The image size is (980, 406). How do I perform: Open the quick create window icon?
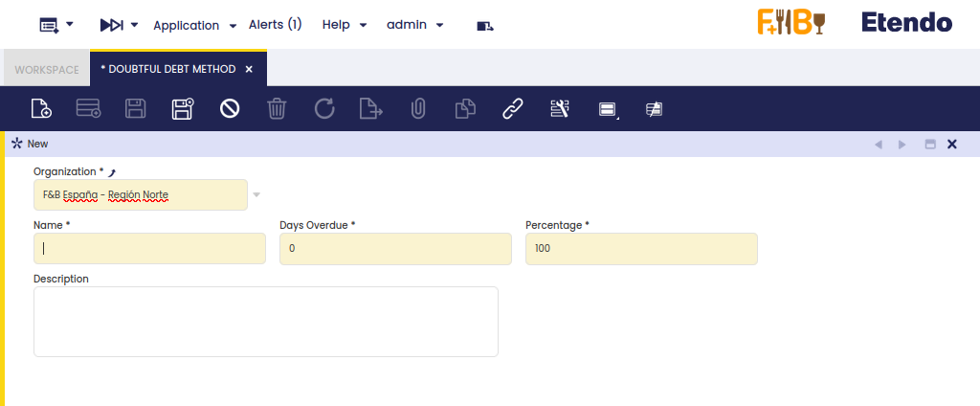pos(50,25)
